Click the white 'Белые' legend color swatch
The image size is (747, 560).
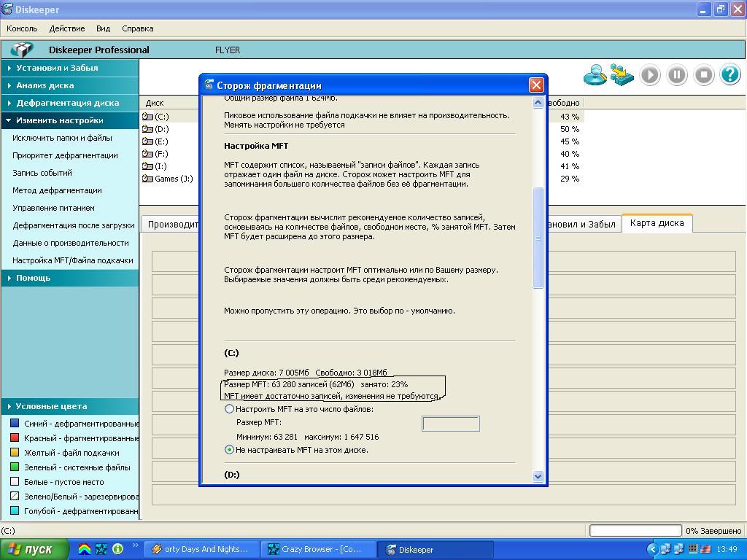coord(15,482)
